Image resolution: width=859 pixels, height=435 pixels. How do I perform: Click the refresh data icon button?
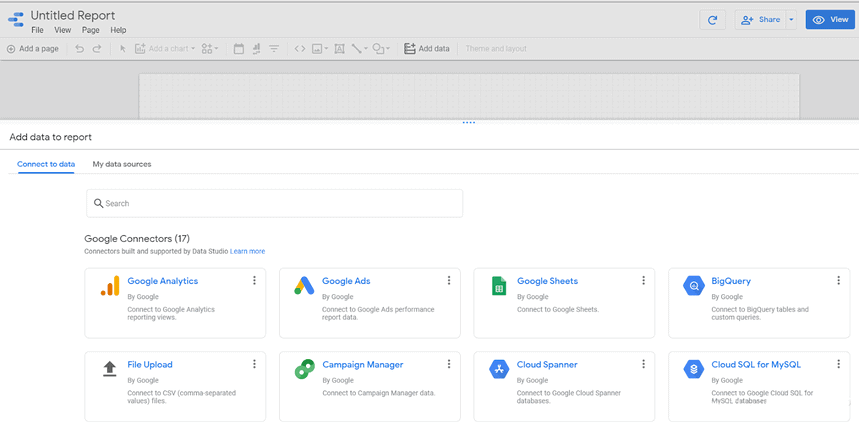click(x=712, y=20)
